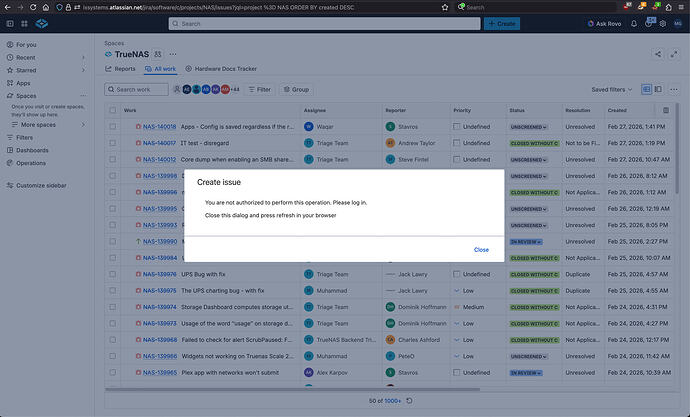Open the Spaces more options dots in sidebar
The height and width of the screenshot is (417, 690).
coord(83,96)
